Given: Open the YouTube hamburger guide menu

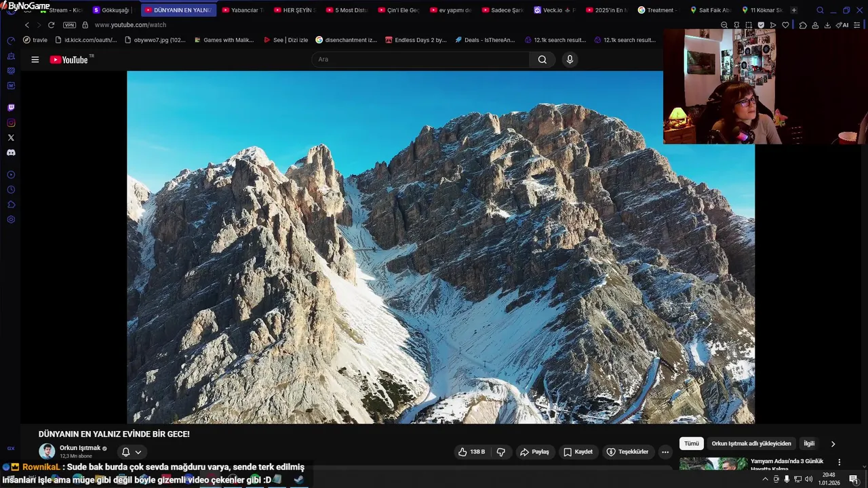Looking at the screenshot, I should (35, 60).
